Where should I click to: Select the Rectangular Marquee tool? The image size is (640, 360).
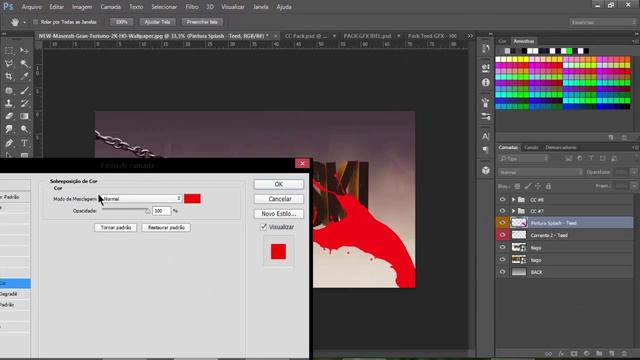pyautogui.click(x=9, y=51)
